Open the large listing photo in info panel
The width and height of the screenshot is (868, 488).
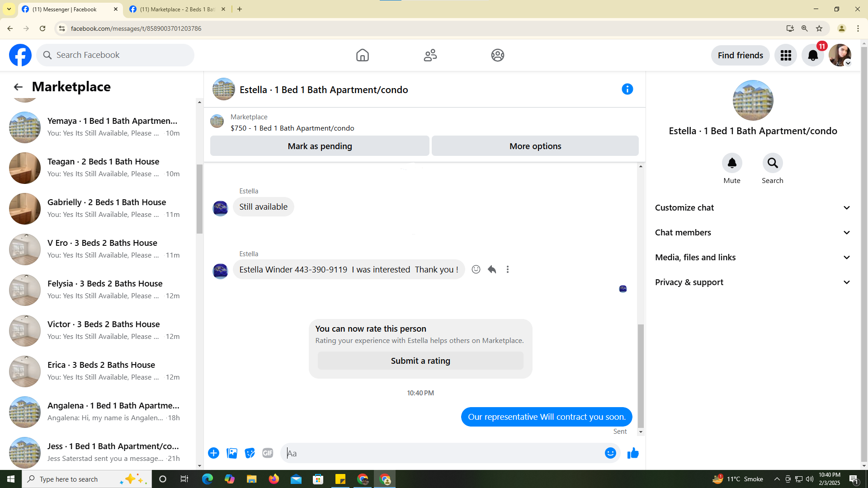753,100
